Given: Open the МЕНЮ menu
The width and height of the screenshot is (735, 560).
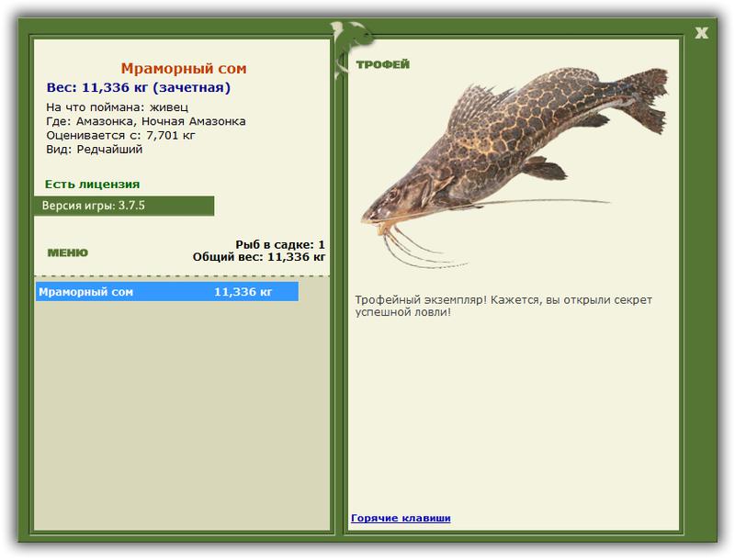Looking at the screenshot, I should pyautogui.click(x=68, y=252).
